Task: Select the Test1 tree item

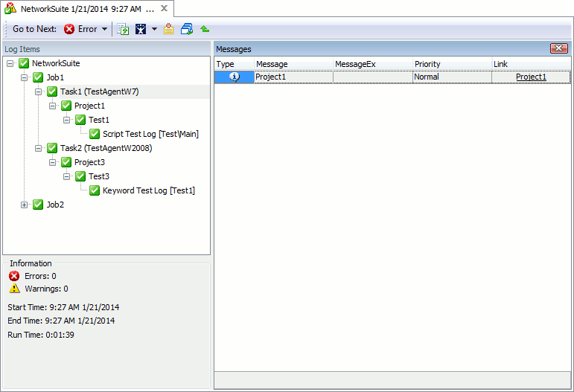Action: click(99, 120)
